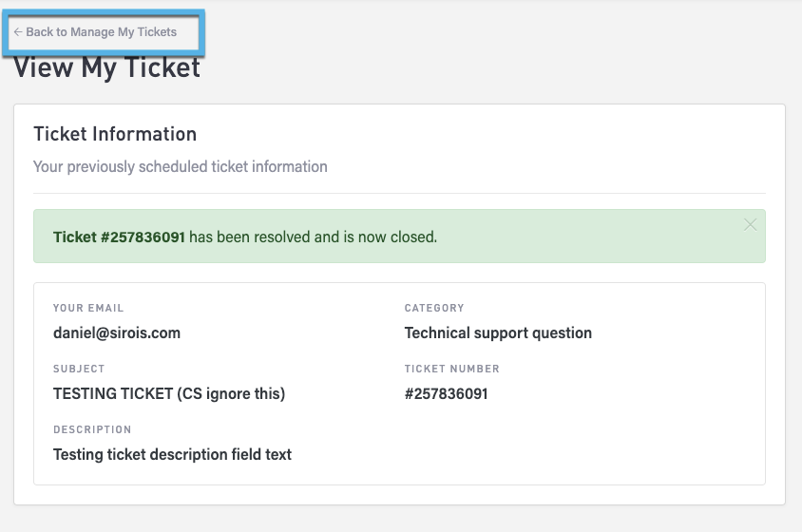Click the Technical support question category value
This screenshot has width=802, height=532.
point(498,332)
